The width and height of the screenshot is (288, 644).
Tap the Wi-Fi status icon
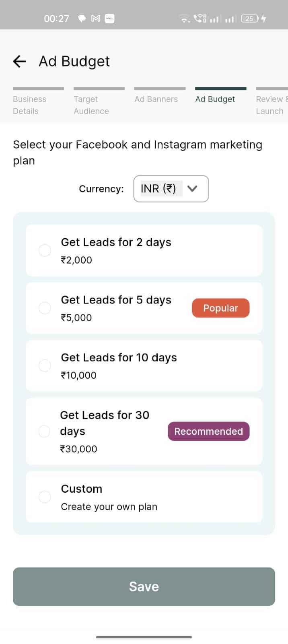point(185,19)
